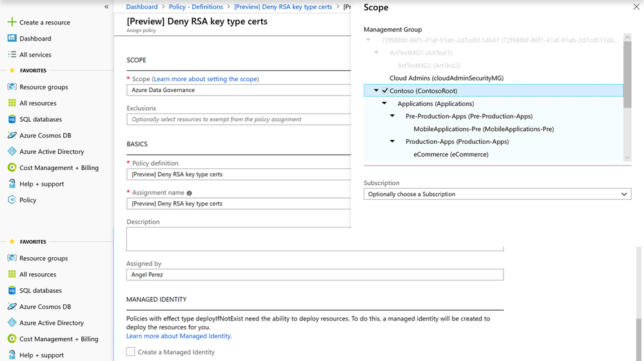
Task: Click Cost Management + Billing icon in lower favorites list
Action: pos(12,339)
